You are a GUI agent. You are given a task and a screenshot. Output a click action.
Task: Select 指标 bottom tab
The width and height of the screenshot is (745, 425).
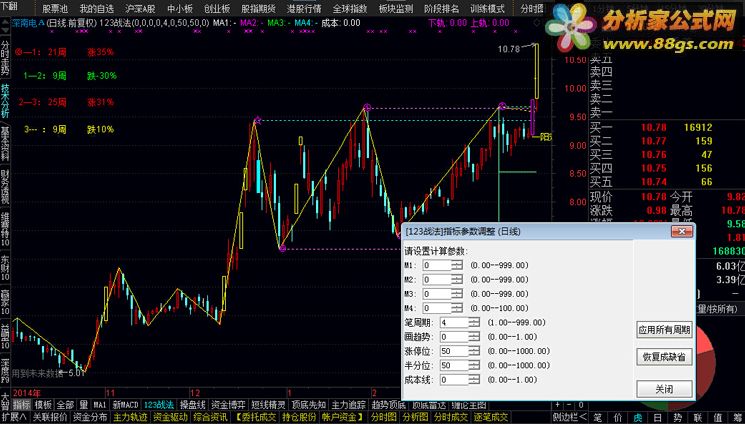tap(21, 405)
